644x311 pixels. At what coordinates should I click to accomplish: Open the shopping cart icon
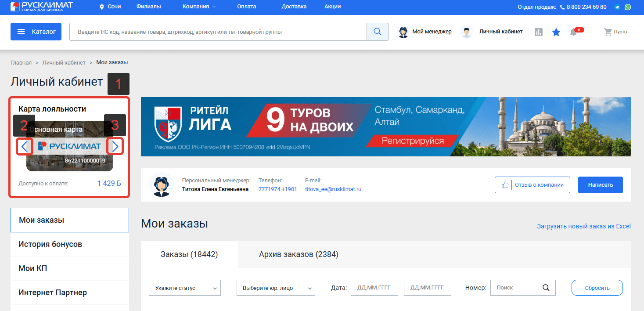608,32
